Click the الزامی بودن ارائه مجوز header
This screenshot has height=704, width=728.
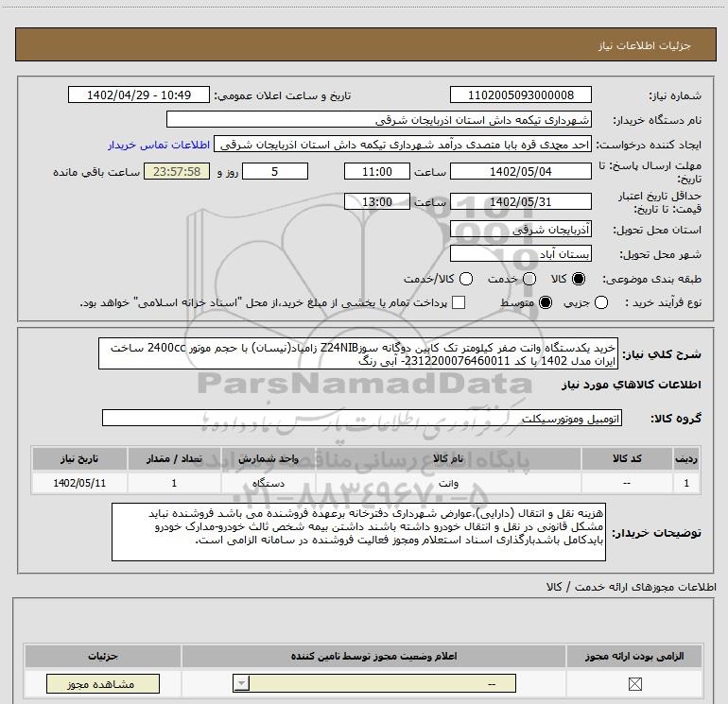[634, 656]
